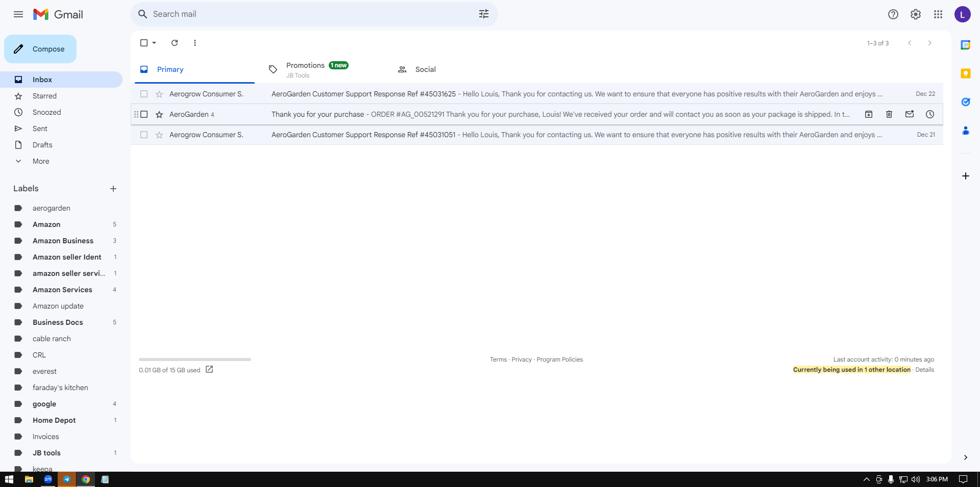The height and width of the screenshot is (487, 980).
Task: Open File Explorer from the taskbar
Action: click(x=29, y=479)
